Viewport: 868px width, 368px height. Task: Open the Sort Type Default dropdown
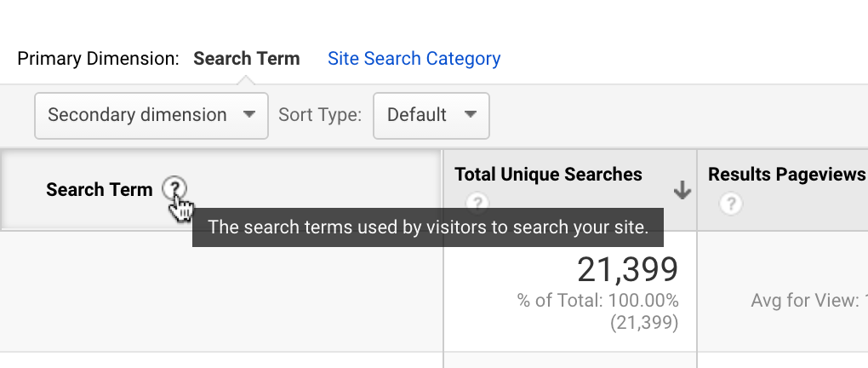pyautogui.click(x=431, y=115)
